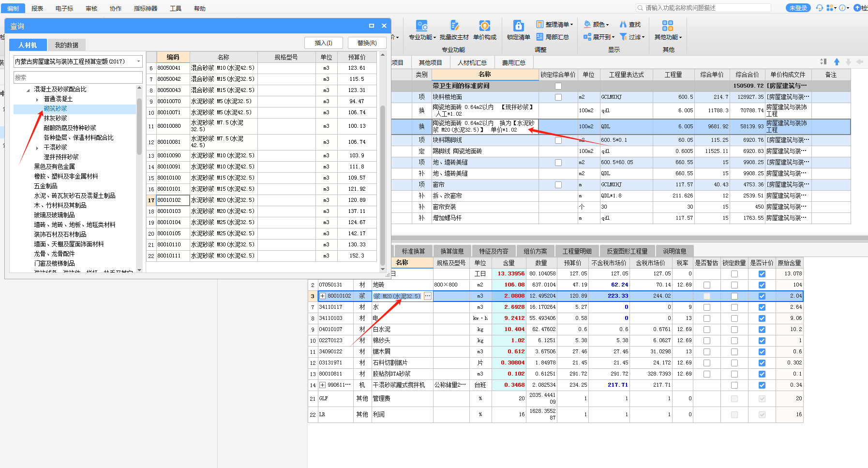Viewport: 868px width, 468px height.
Task: Open 单价构成 from the ribbon
Action: click(485, 26)
